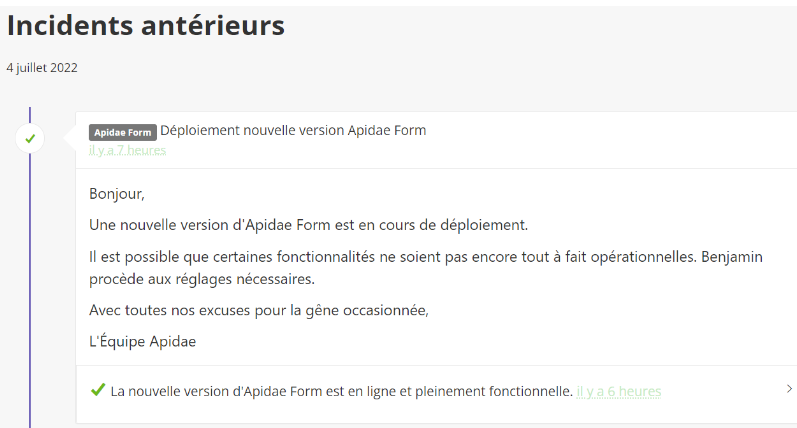Click the grey "Apidae Form" badge
The width and height of the screenshot is (797, 428).
[x=122, y=132]
